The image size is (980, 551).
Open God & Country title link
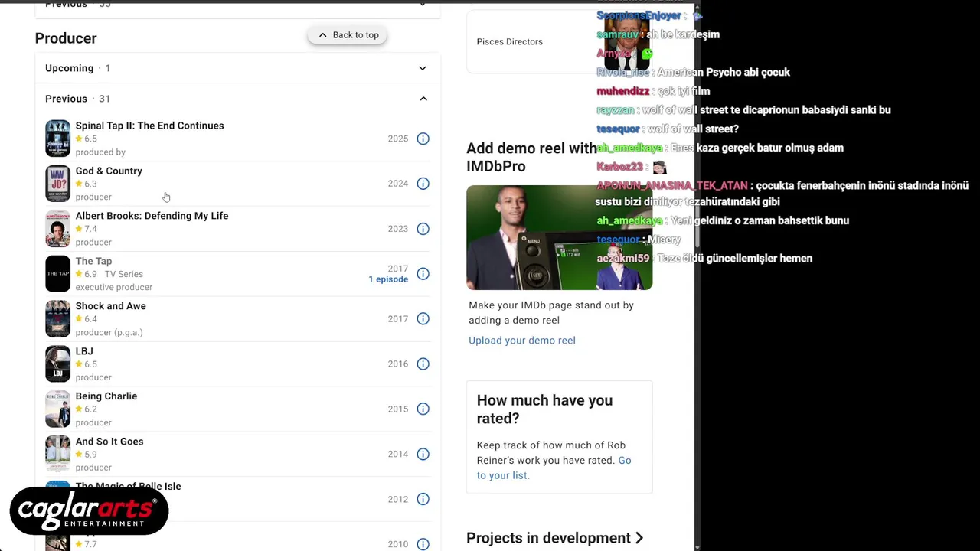(109, 171)
